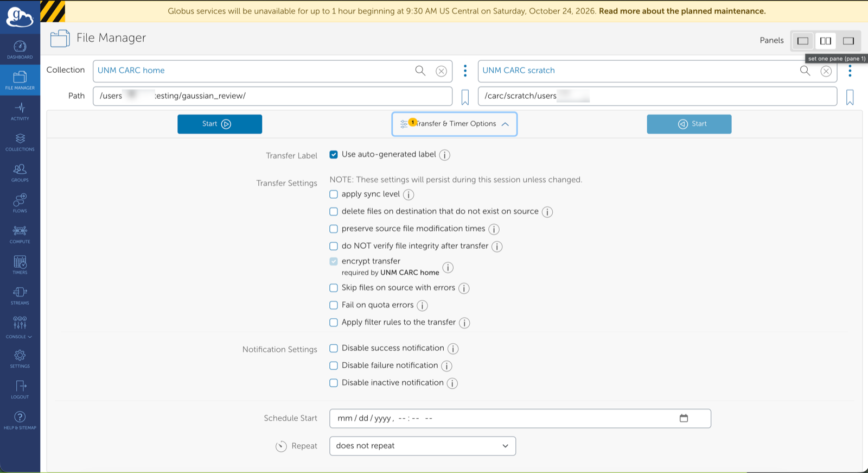This screenshot has height=473, width=868.
Task: Show info for Disable failure notification
Action: (446, 366)
